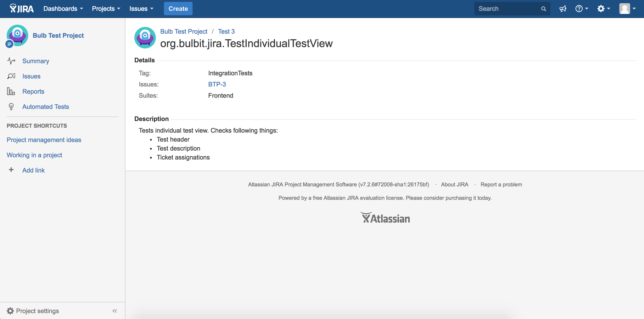Open Project settings

click(38, 311)
